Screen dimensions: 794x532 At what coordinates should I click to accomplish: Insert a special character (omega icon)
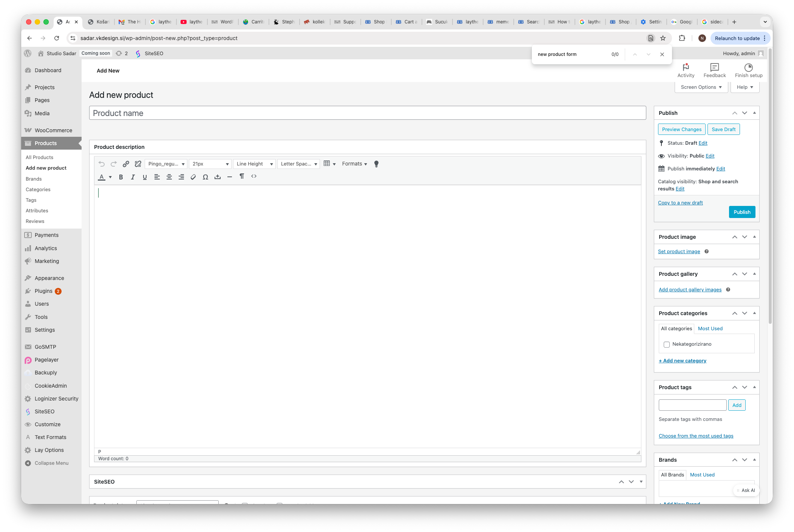205,177
